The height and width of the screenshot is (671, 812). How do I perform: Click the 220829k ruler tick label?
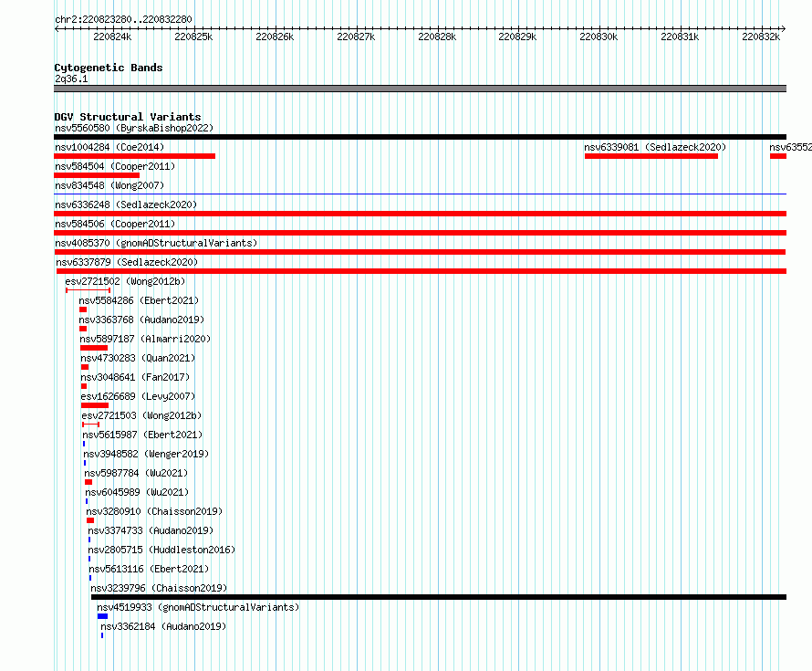517,37
